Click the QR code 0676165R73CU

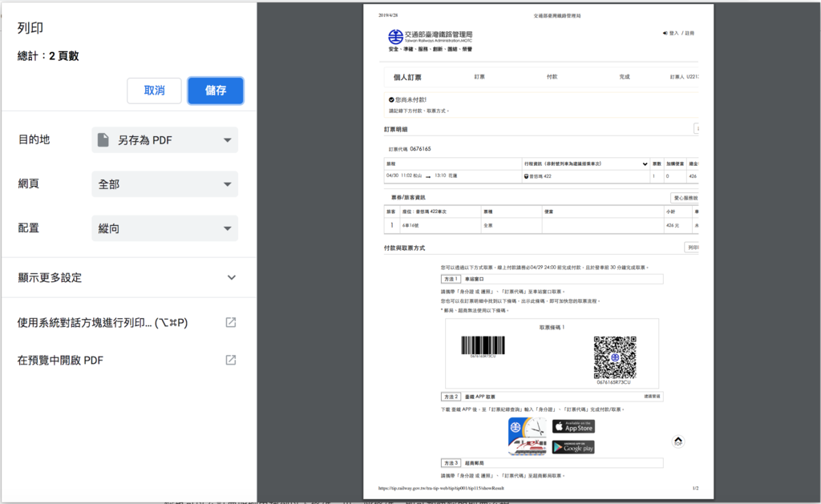[615, 357]
